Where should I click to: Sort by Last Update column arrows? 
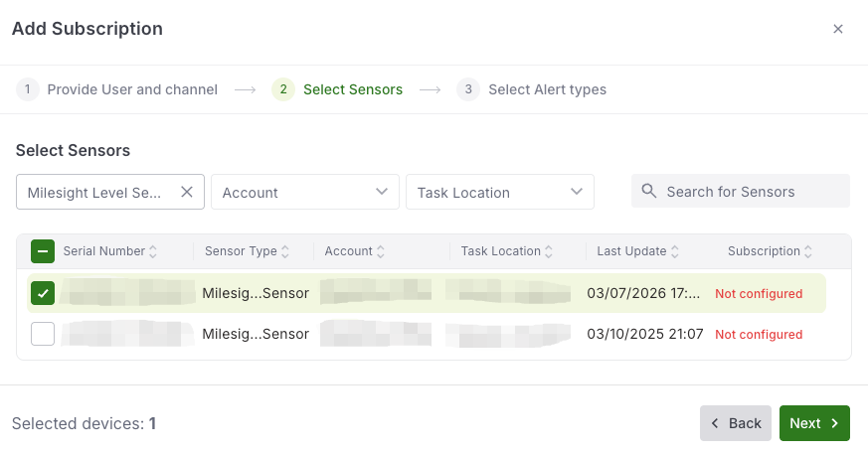click(x=674, y=251)
